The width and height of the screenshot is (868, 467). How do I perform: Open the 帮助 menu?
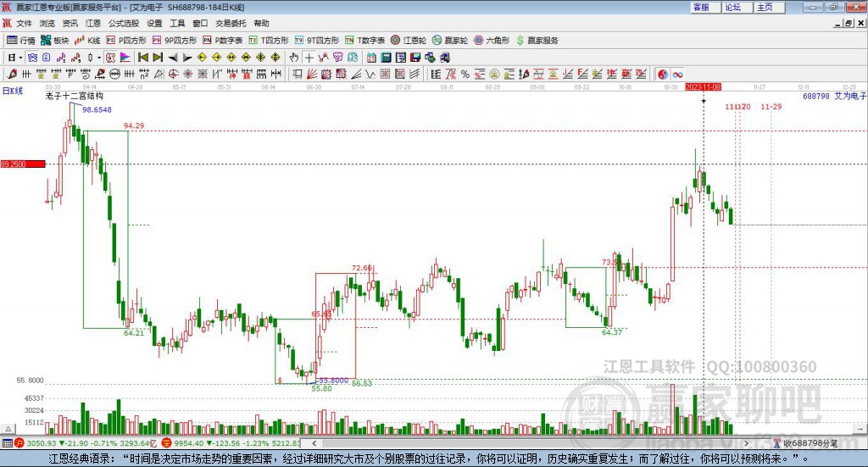tap(261, 23)
